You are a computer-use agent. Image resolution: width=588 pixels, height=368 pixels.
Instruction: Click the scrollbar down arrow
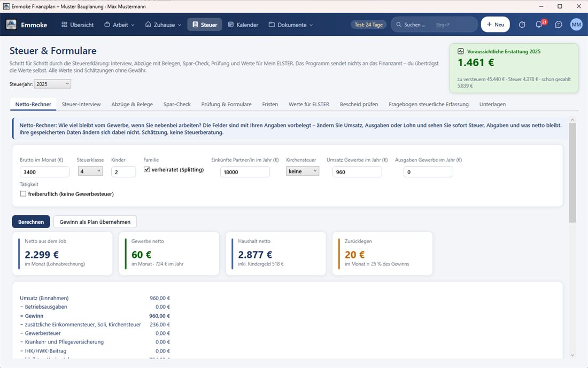coord(572,355)
